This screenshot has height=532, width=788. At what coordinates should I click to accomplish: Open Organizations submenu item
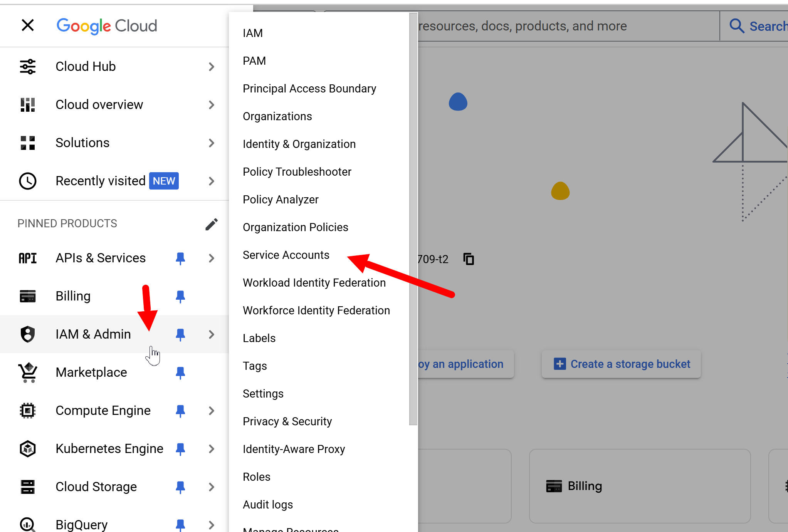click(x=277, y=116)
